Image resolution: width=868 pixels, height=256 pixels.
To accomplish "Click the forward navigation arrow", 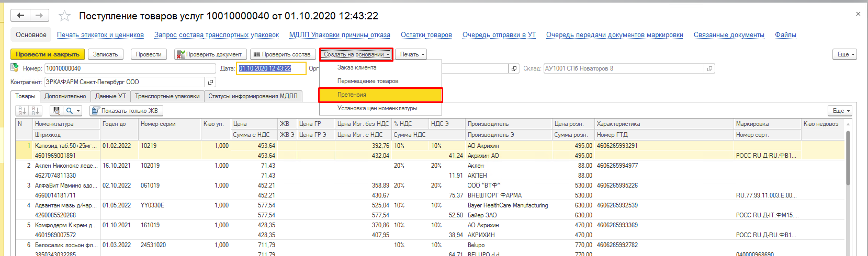I will click(39, 16).
